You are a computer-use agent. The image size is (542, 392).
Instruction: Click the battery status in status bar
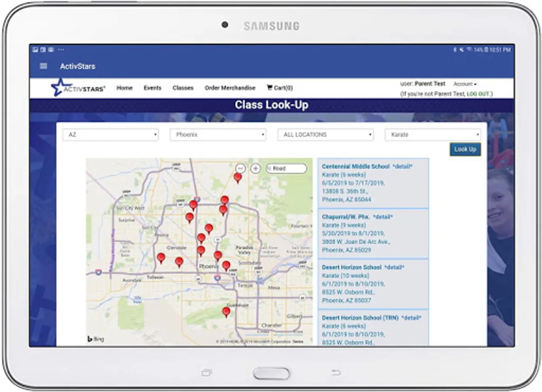point(481,50)
